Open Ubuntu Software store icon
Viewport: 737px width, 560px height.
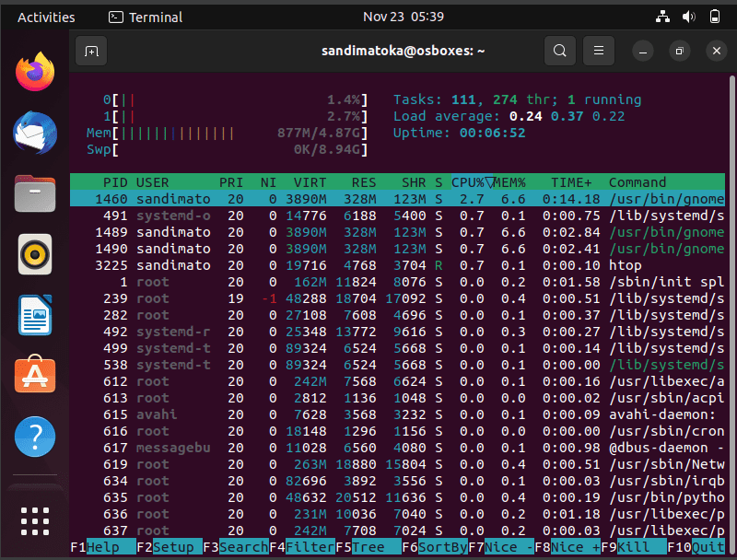(35, 375)
